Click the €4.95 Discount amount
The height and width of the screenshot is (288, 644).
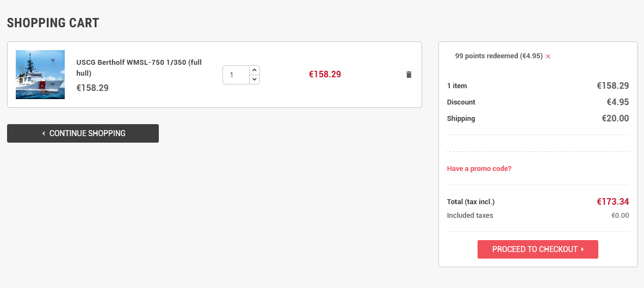tap(617, 102)
